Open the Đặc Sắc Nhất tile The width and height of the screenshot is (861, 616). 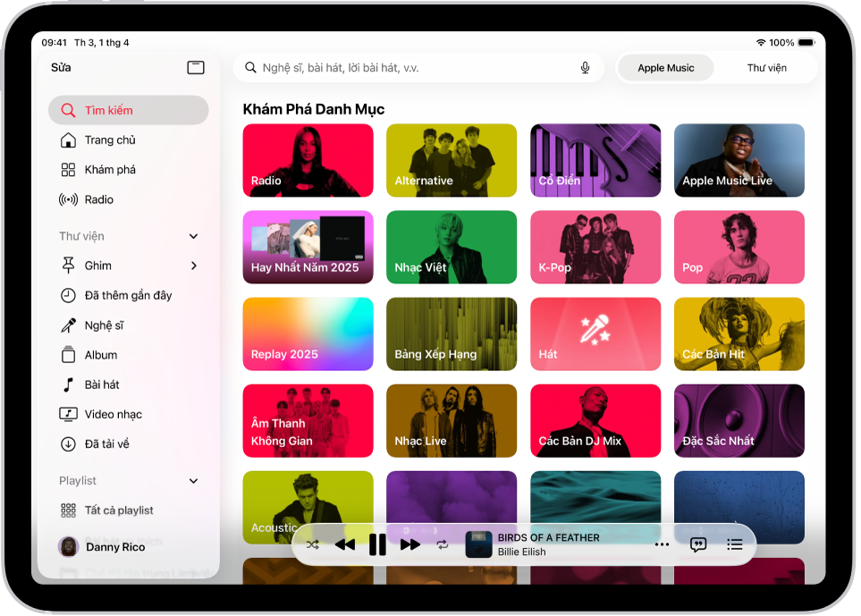pyautogui.click(x=739, y=420)
